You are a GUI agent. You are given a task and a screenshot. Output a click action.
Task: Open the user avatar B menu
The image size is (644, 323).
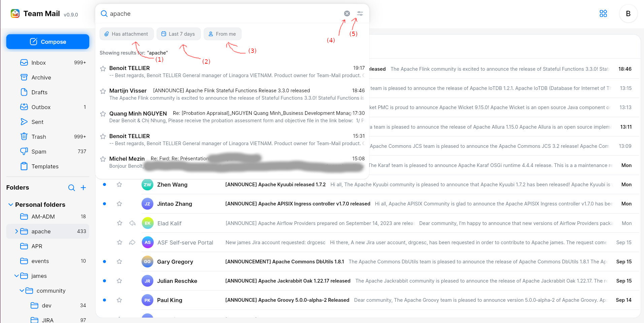628,13
